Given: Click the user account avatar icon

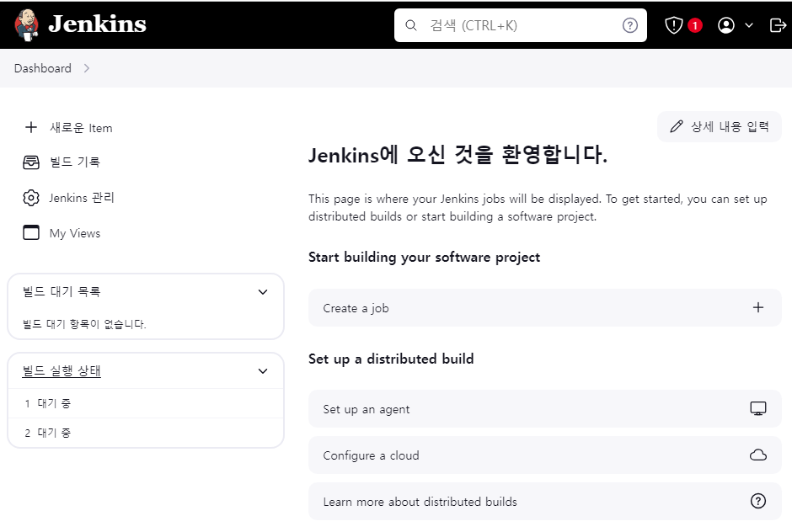Looking at the screenshot, I should pos(725,25).
